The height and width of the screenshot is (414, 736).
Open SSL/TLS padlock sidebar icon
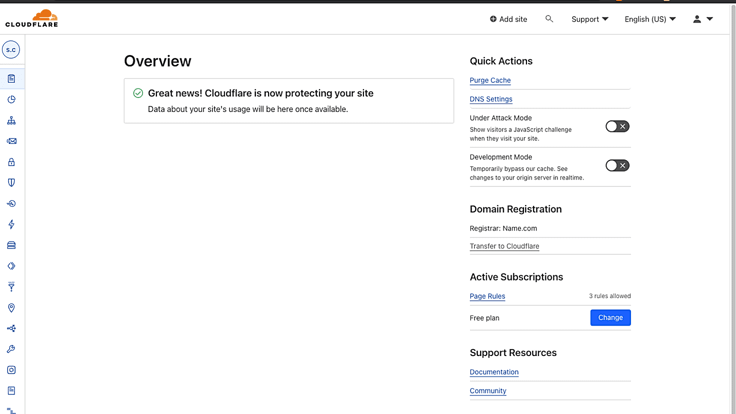[11, 162]
